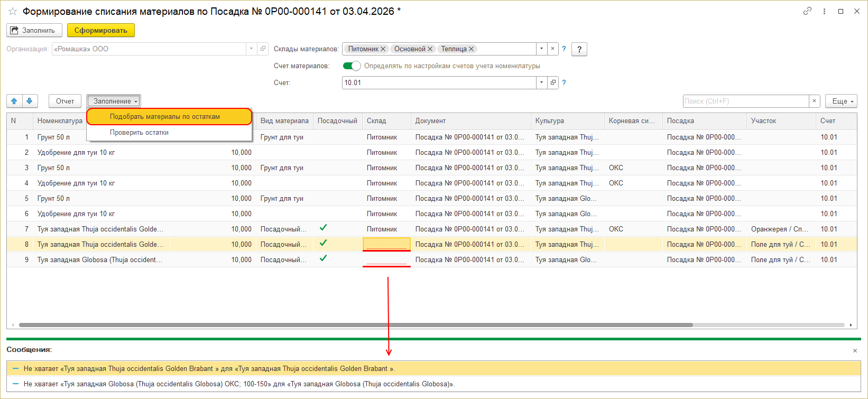Remove the Питомник tag from warehouses

click(x=383, y=49)
